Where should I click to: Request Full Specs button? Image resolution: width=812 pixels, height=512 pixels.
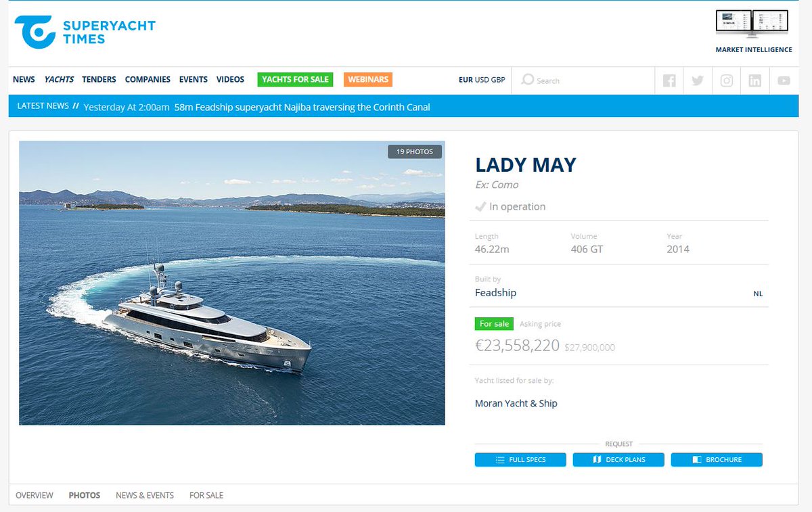pyautogui.click(x=520, y=460)
